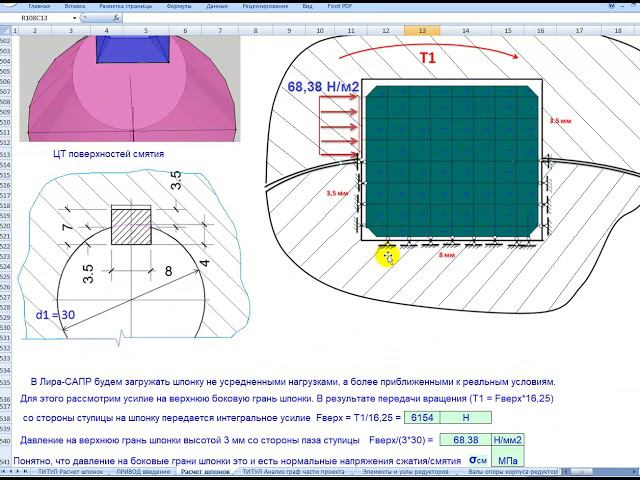Click the ЦТ поверхностей смятия caption
Screen dimensions: 640x480
click(x=109, y=154)
